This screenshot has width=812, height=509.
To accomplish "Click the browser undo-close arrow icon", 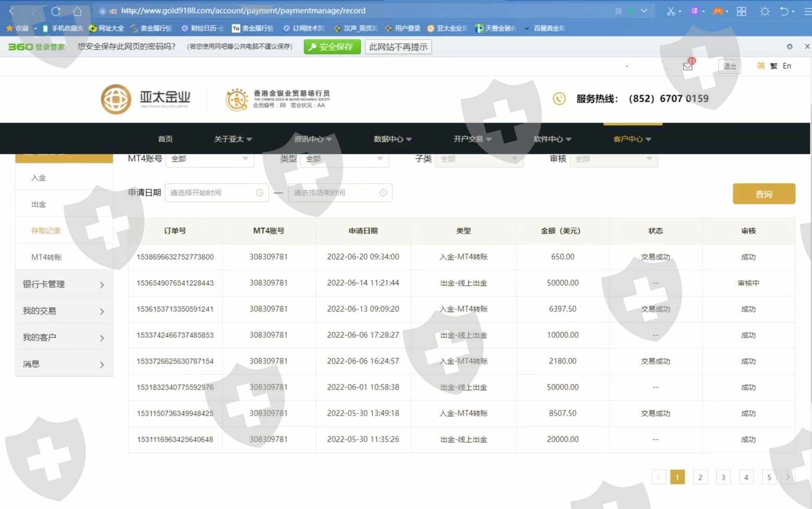I will click(784, 11).
